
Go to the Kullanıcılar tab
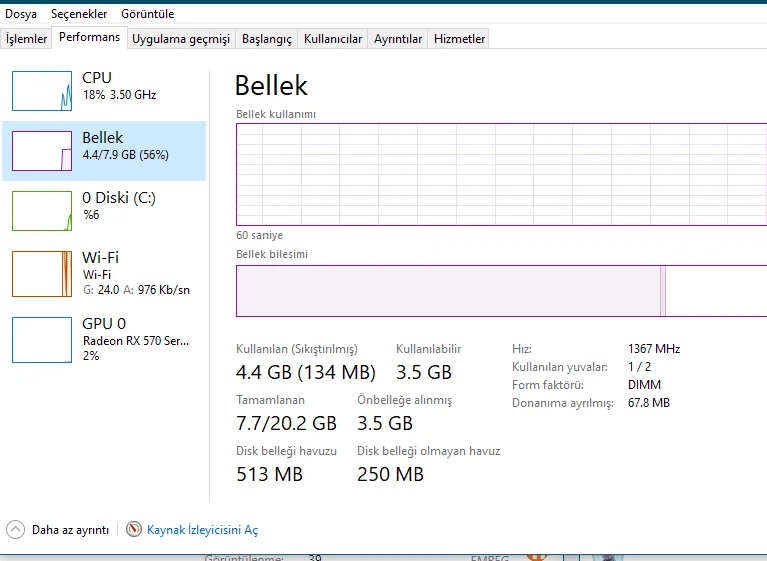(332, 39)
